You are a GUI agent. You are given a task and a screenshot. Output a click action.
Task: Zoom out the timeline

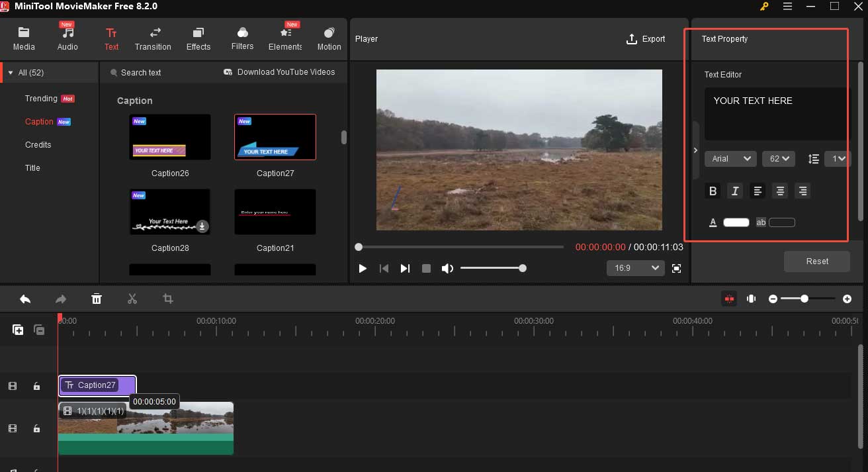[x=773, y=299]
